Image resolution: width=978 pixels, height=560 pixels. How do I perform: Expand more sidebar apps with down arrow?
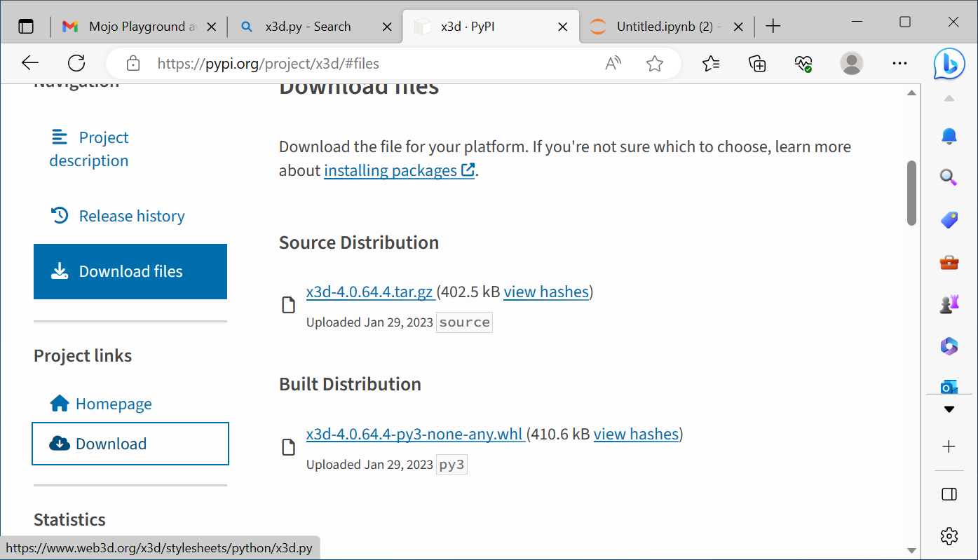pyautogui.click(x=949, y=409)
